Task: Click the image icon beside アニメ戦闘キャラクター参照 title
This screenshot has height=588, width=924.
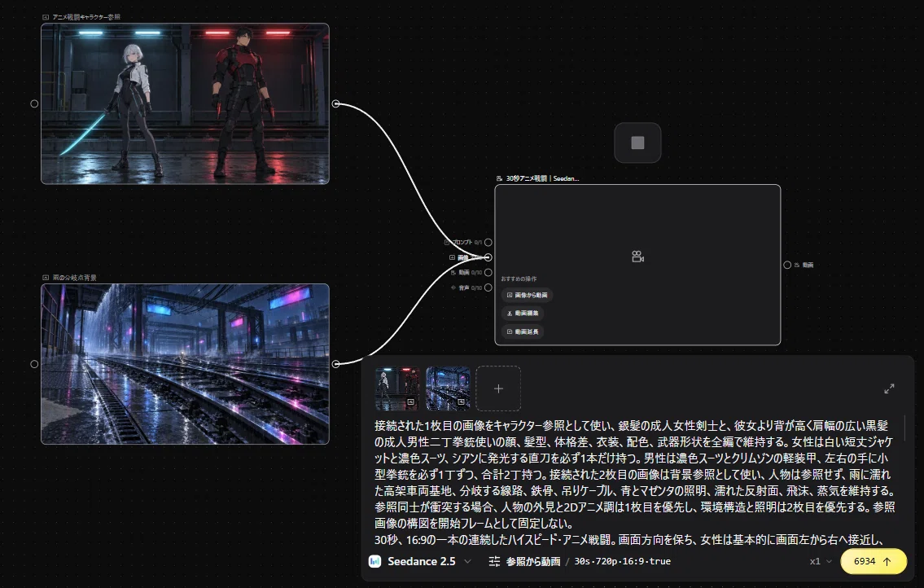Action: coord(46,17)
